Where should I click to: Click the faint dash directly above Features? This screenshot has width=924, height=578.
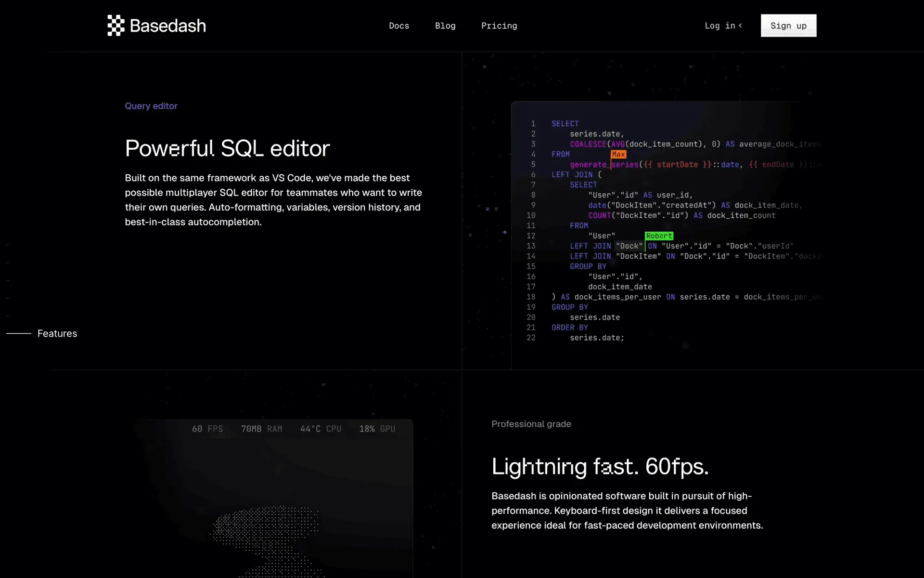click(8, 316)
